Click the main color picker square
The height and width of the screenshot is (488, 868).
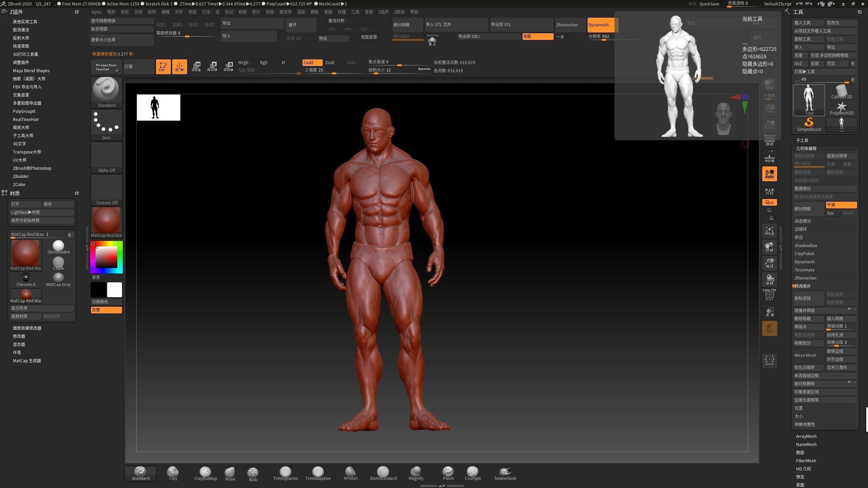[x=106, y=257]
